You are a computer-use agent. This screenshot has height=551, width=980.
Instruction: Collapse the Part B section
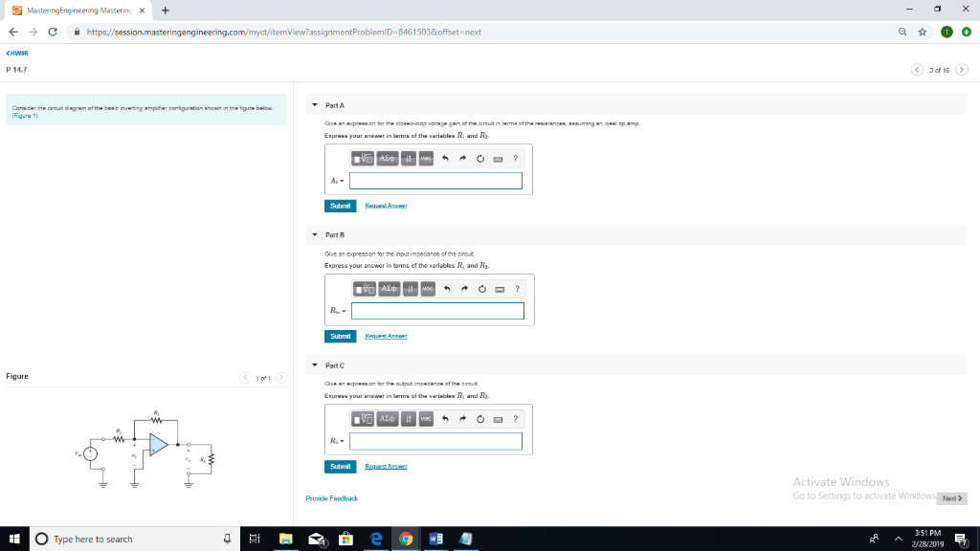[x=315, y=234]
